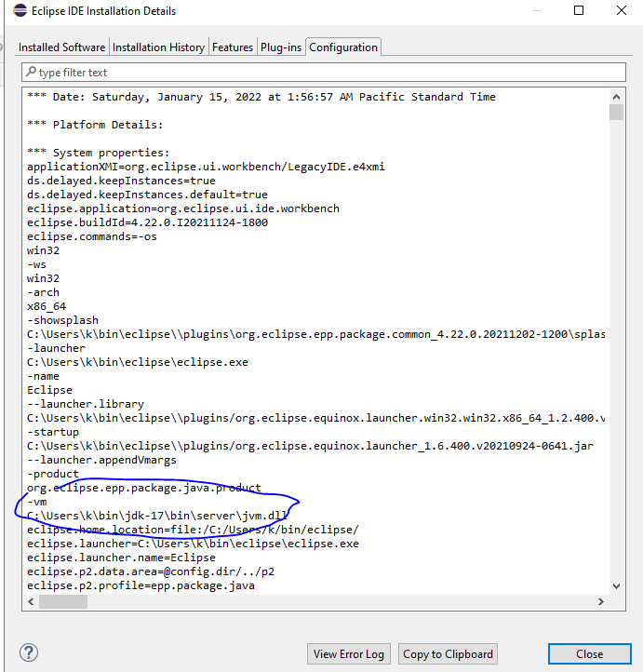643x672 pixels.
Task: Click the '*** Date: Saturday, January 15, 2022' line
Action: (x=261, y=97)
